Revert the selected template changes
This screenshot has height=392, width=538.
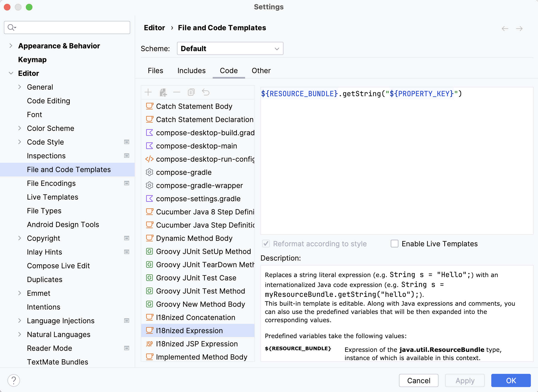tap(206, 92)
